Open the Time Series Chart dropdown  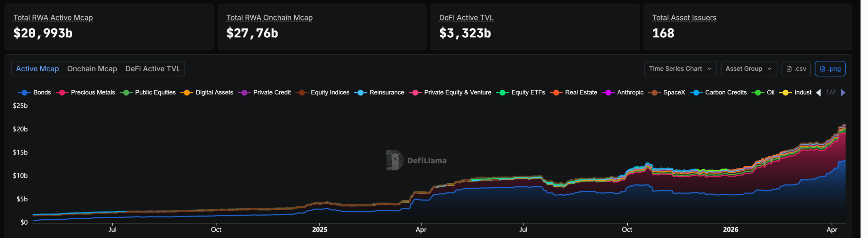680,69
